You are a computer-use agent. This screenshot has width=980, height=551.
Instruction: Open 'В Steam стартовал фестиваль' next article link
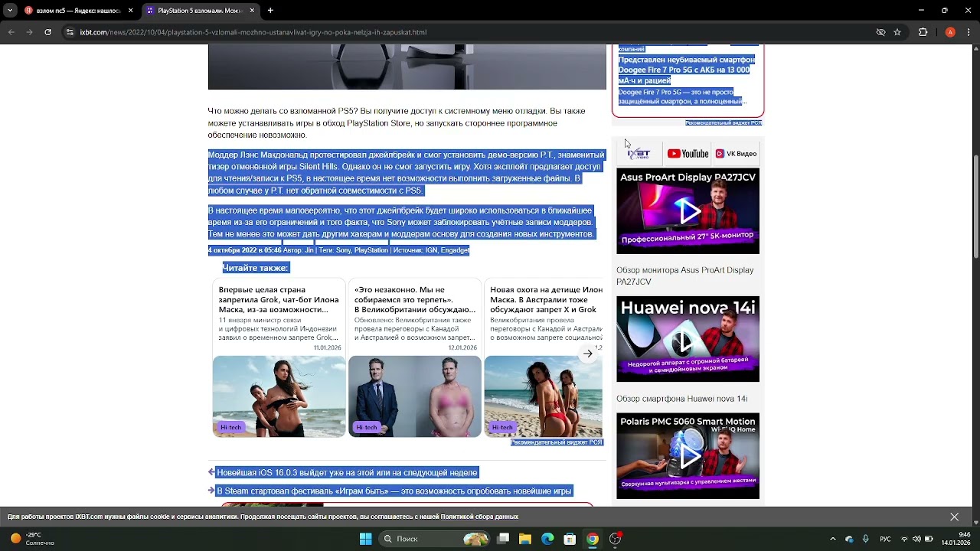pos(394,491)
